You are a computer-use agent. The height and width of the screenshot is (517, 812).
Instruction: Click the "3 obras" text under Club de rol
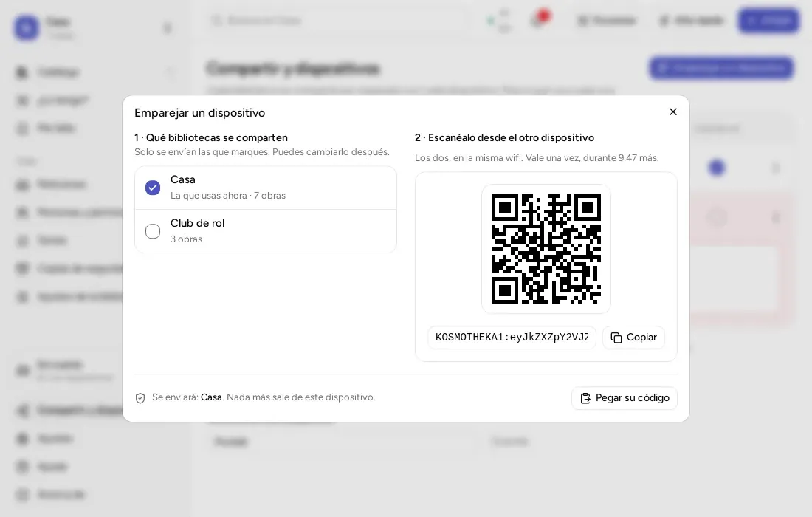click(x=187, y=239)
